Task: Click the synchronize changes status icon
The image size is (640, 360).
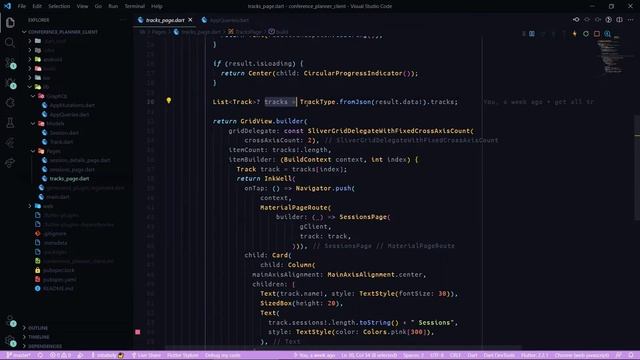Action: coord(40,355)
